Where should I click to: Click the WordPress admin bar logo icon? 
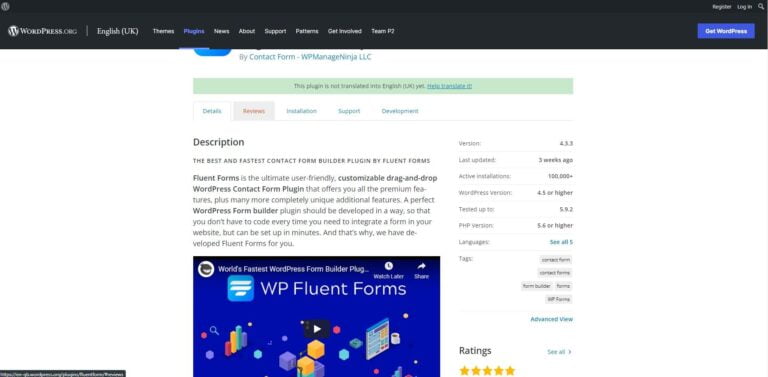tap(5, 6)
